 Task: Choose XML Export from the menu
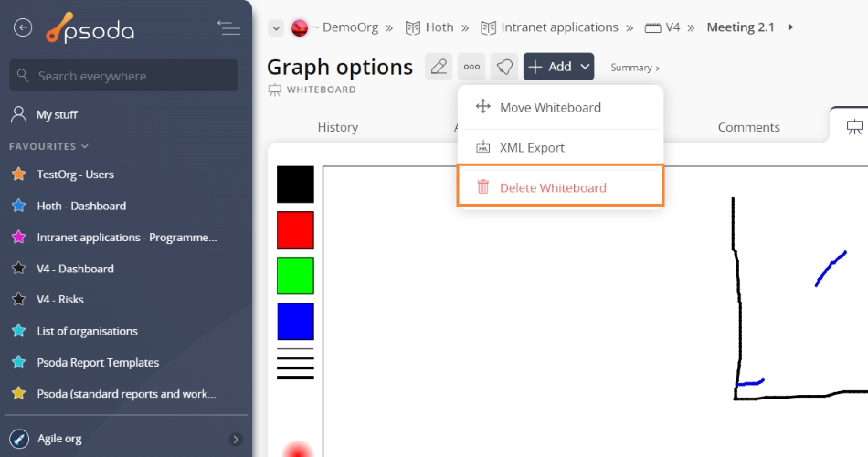tap(560, 147)
